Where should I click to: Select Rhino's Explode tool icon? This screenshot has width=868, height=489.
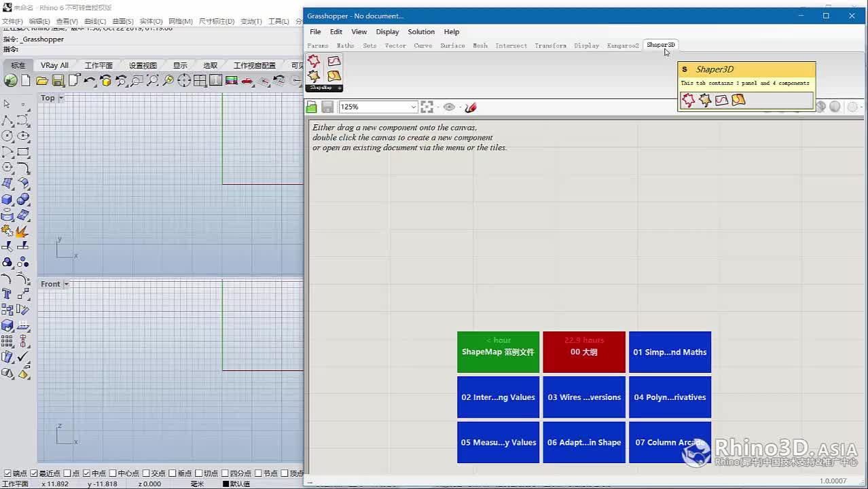(x=23, y=231)
